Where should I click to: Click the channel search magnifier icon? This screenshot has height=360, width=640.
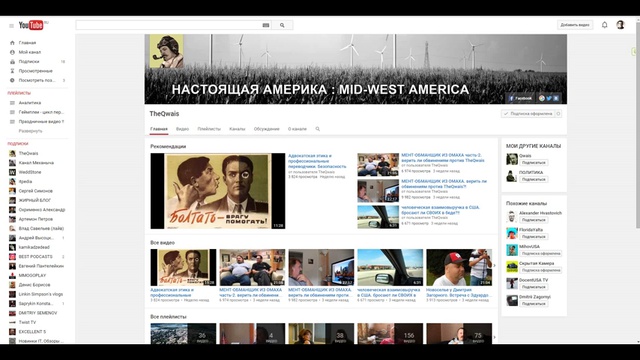point(318,129)
